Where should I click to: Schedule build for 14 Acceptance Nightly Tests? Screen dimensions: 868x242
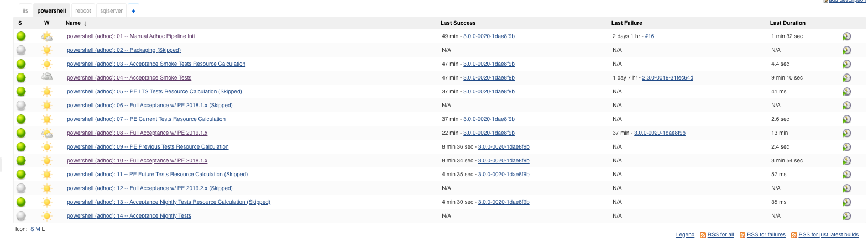pyautogui.click(x=846, y=216)
